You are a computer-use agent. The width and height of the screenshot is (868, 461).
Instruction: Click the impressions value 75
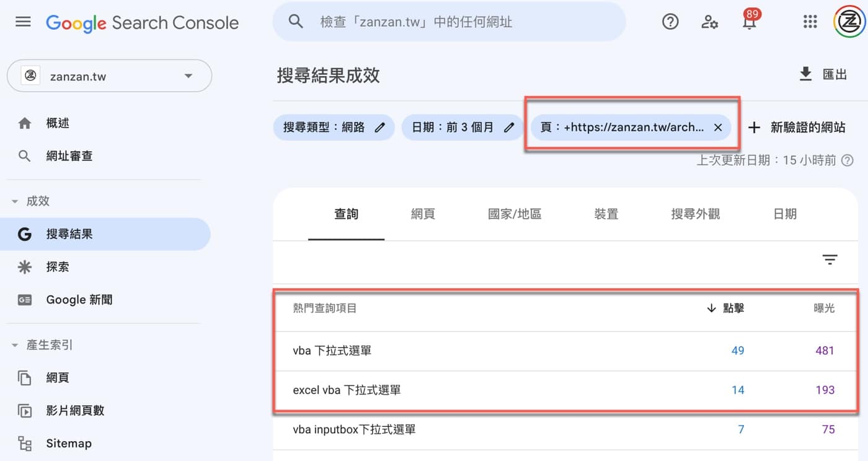pyautogui.click(x=828, y=429)
